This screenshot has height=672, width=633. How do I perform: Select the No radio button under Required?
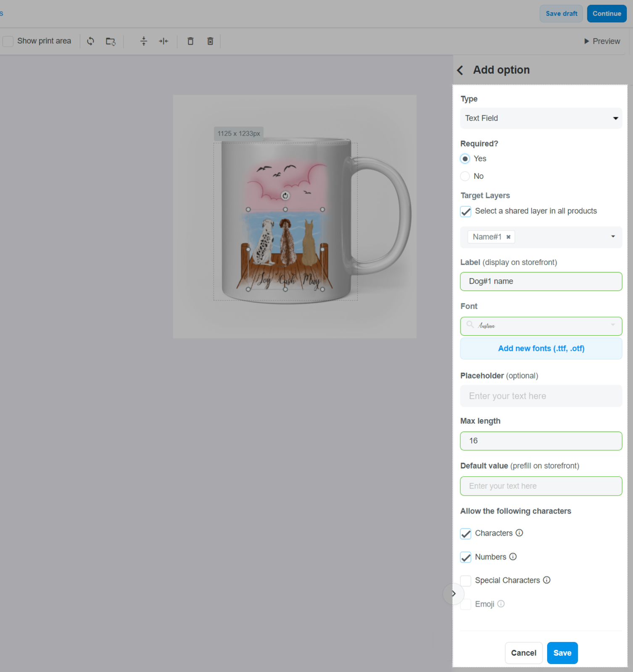point(465,176)
